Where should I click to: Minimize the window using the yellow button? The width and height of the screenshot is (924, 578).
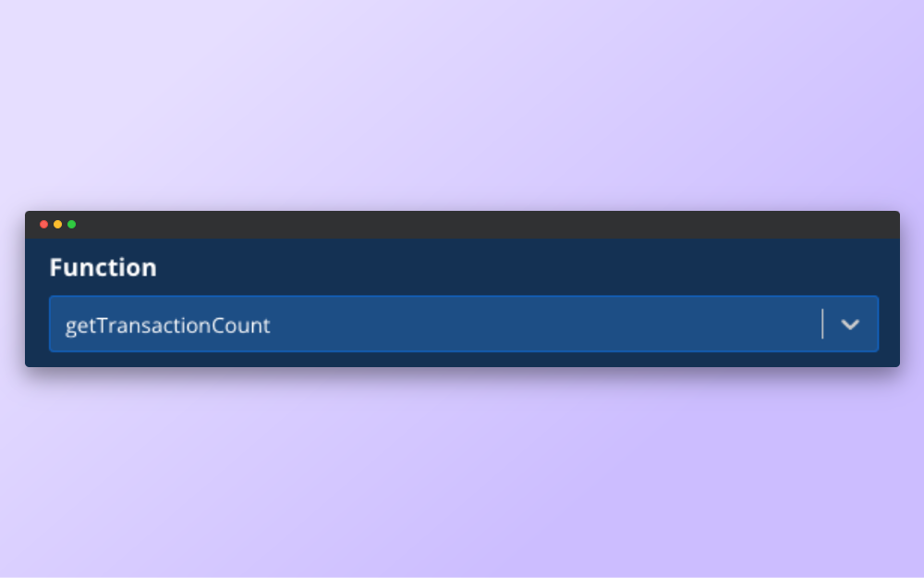pos(57,224)
